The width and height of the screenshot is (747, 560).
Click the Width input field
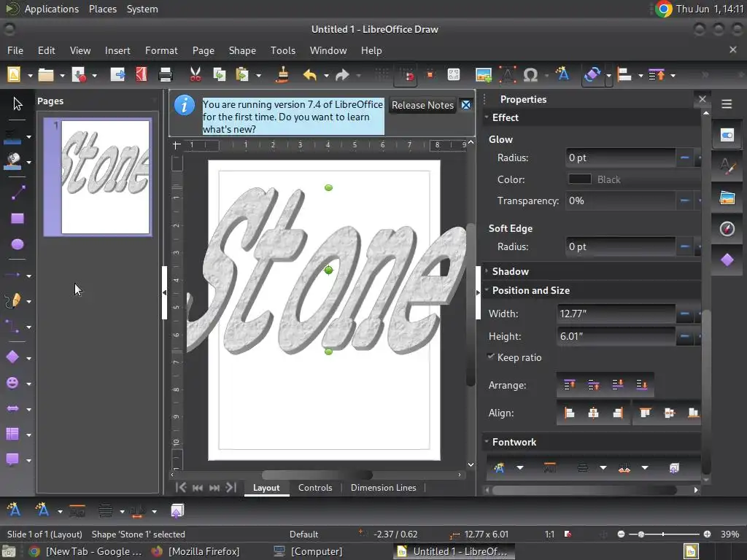tap(616, 314)
